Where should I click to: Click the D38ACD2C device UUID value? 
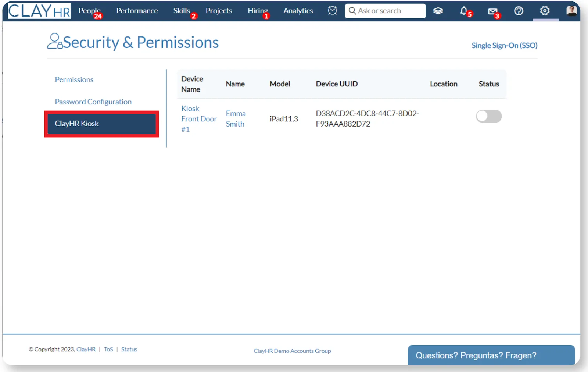click(x=367, y=118)
